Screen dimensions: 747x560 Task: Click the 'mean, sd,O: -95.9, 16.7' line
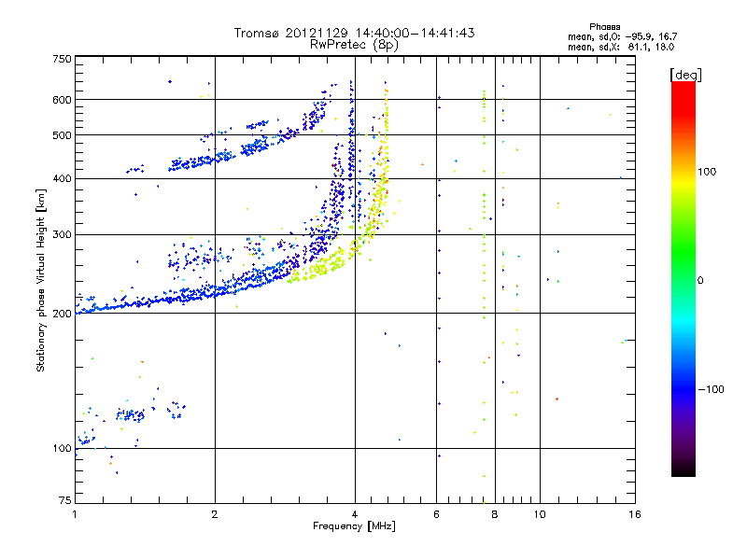coord(622,36)
